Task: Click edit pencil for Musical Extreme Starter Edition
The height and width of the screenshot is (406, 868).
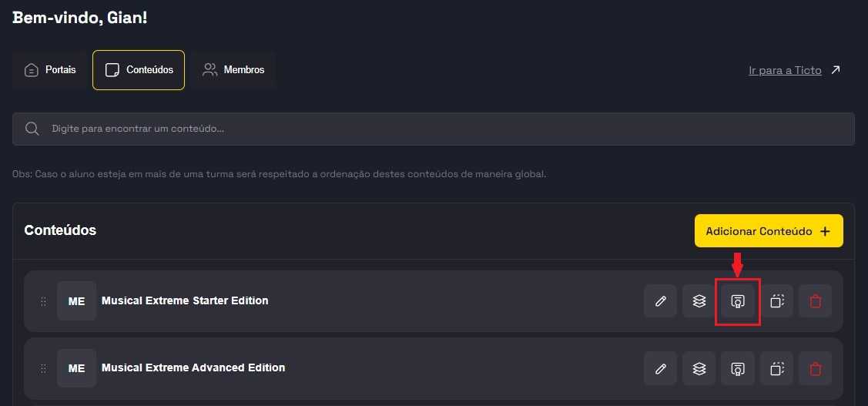Action: pyautogui.click(x=660, y=301)
